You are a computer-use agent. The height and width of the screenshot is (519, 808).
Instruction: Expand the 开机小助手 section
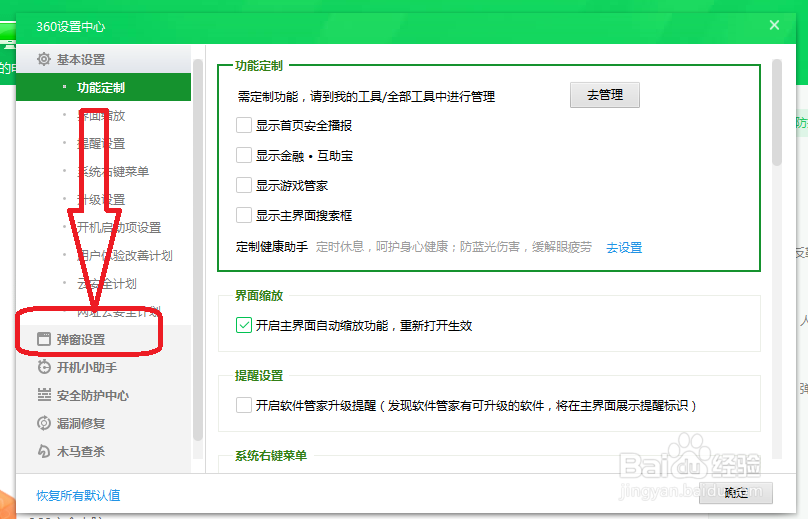(x=104, y=367)
